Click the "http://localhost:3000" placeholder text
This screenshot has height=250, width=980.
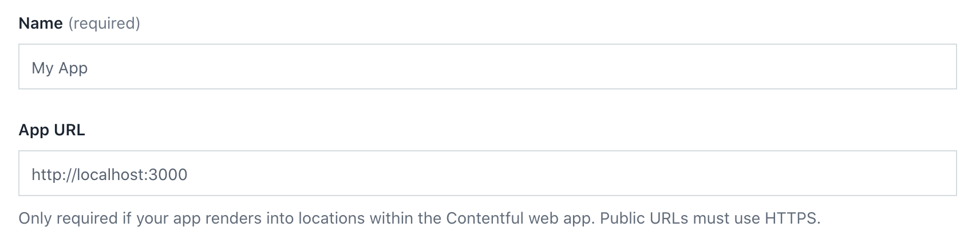click(x=109, y=174)
